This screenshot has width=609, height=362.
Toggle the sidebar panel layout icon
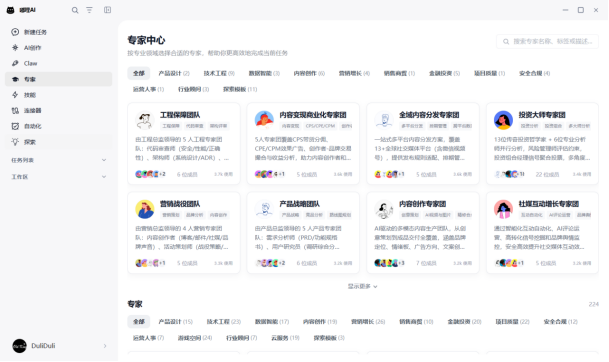[x=108, y=10]
